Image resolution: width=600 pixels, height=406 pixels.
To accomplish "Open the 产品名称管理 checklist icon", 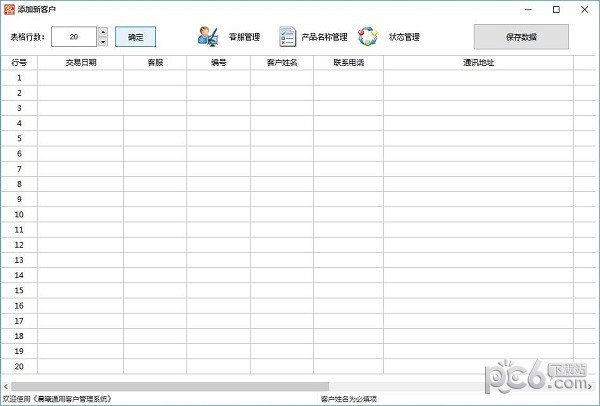I will (287, 37).
